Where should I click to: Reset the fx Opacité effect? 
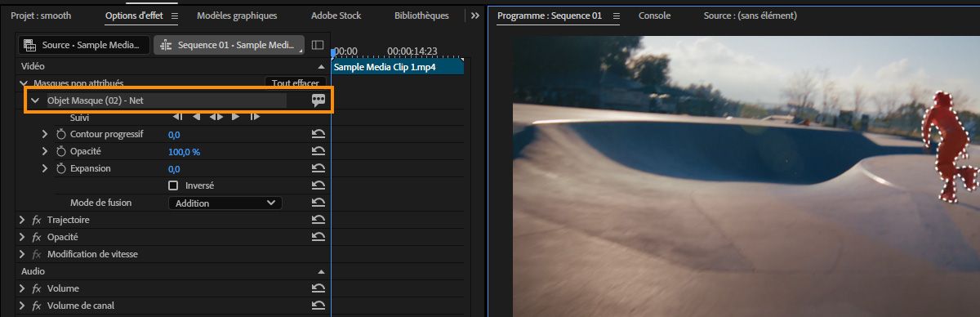(318, 237)
